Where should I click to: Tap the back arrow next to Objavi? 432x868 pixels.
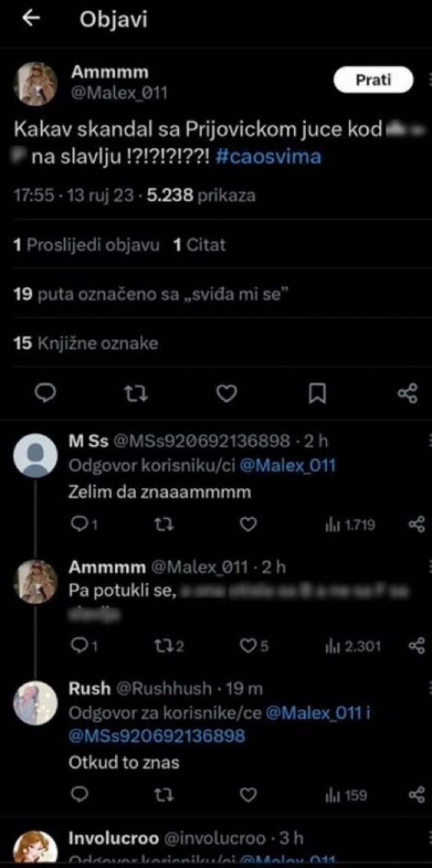31,18
